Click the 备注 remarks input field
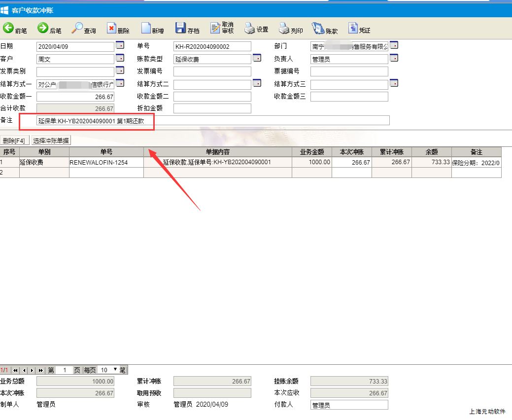Viewport: 512px width, 420px height. (213, 121)
